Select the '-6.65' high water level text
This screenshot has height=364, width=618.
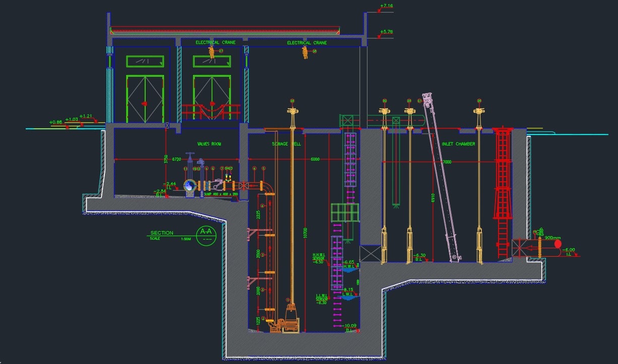click(x=348, y=262)
